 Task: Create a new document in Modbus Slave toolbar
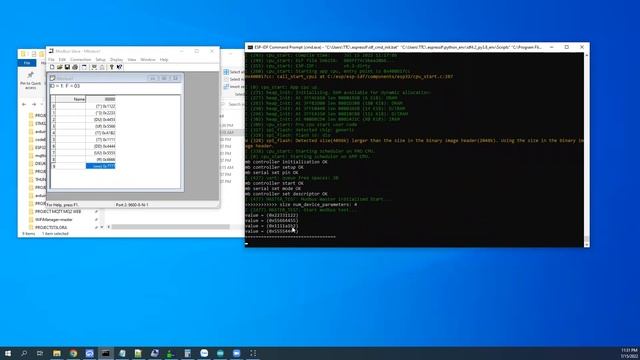(52, 67)
